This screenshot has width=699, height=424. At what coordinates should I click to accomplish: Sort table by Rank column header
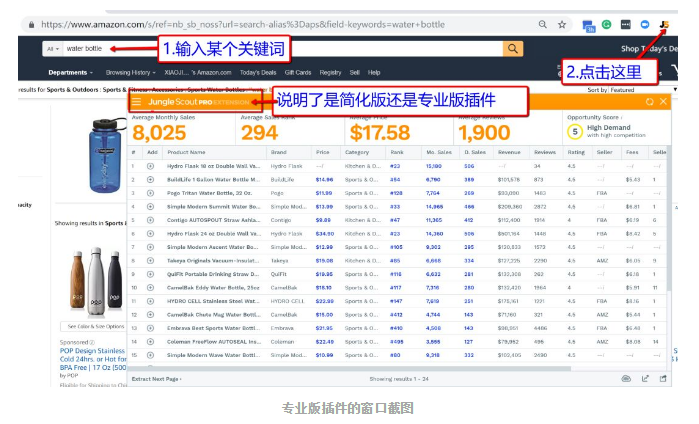(x=397, y=152)
